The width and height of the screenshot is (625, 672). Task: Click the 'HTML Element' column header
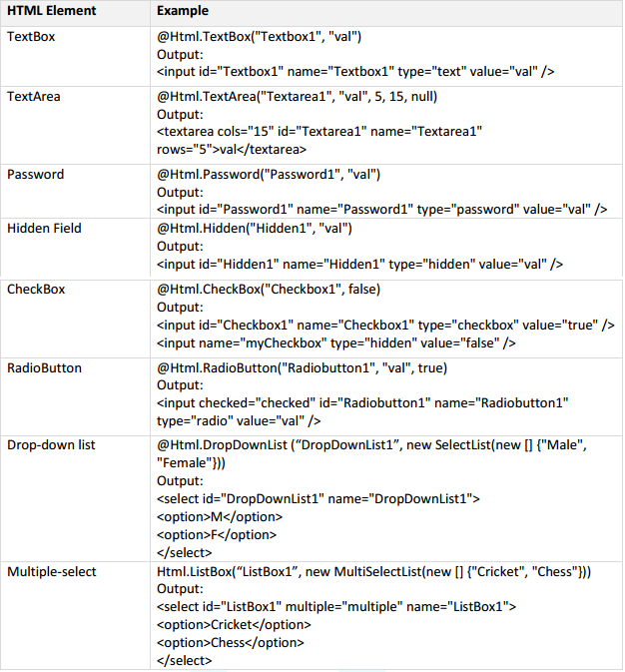tap(52, 11)
